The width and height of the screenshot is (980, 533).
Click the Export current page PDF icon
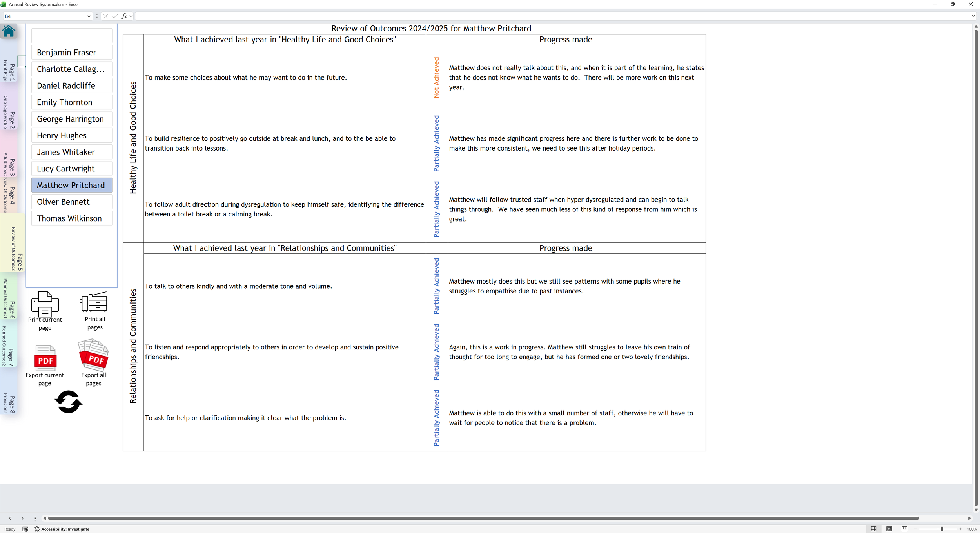[x=45, y=358]
